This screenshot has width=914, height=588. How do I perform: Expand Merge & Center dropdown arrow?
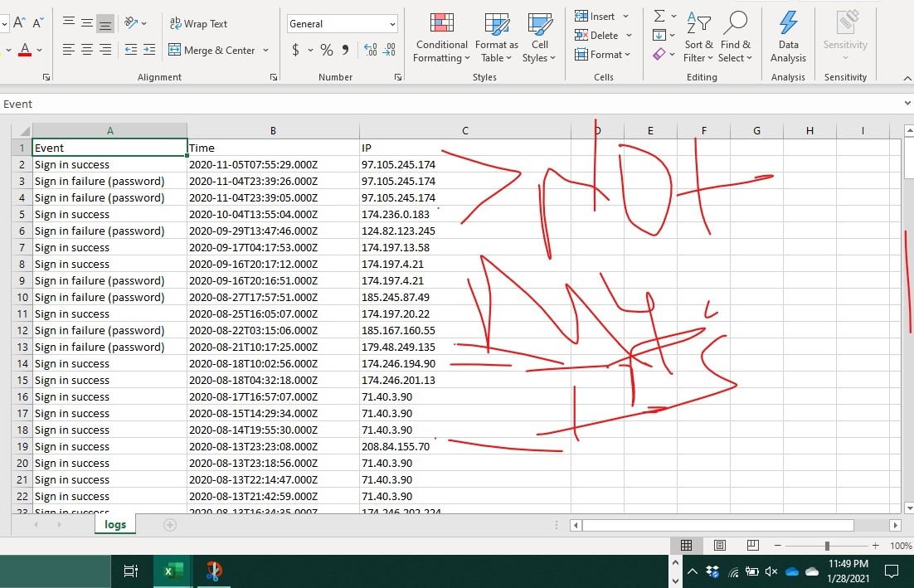pos(266,51)
